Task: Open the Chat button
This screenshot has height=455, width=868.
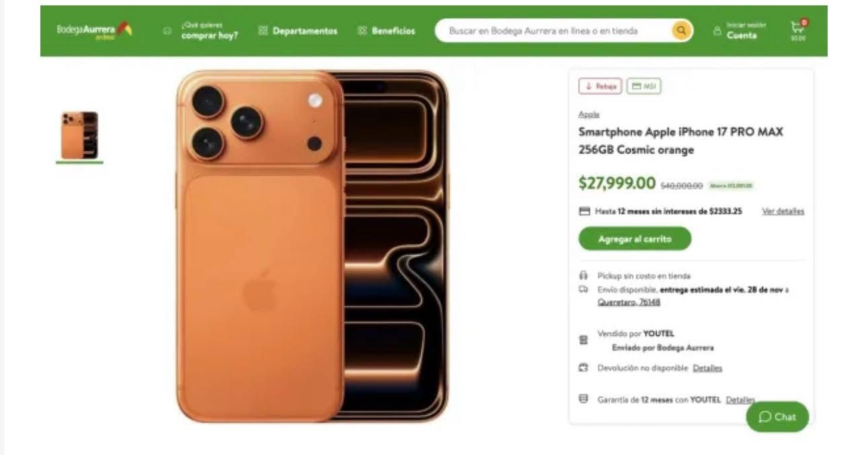Action: pyautogui.click(x=777, y=417)
